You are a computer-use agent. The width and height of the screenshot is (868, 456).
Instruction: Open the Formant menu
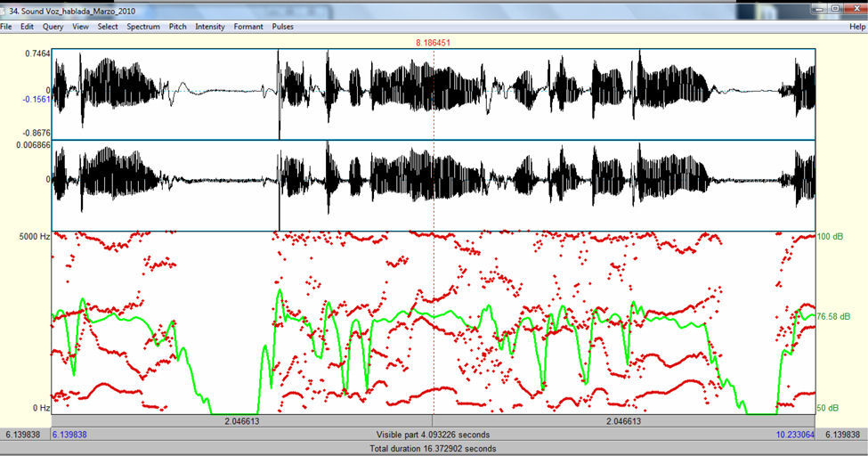pos(248,27)
